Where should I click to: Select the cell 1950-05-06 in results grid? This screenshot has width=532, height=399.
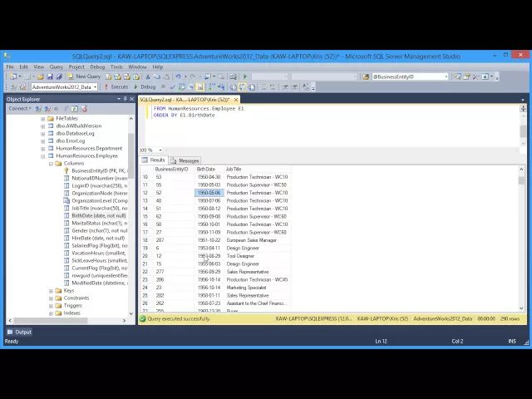(x=209, y=193)
